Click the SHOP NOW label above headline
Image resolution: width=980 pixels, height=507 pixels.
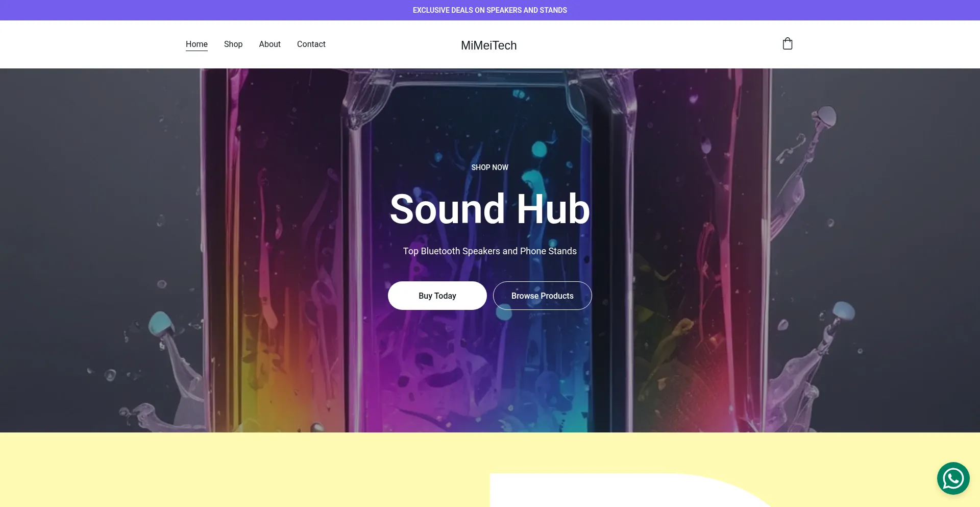click(x=490, y=167)
